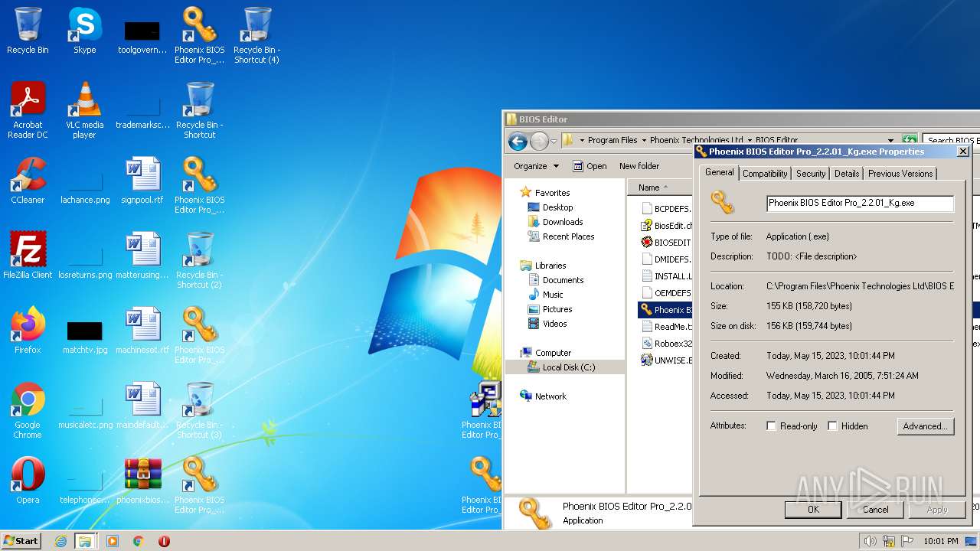Select BIOSEDIT application in file list
Viewport: 980px width, 551px height.
click(666, 243)
